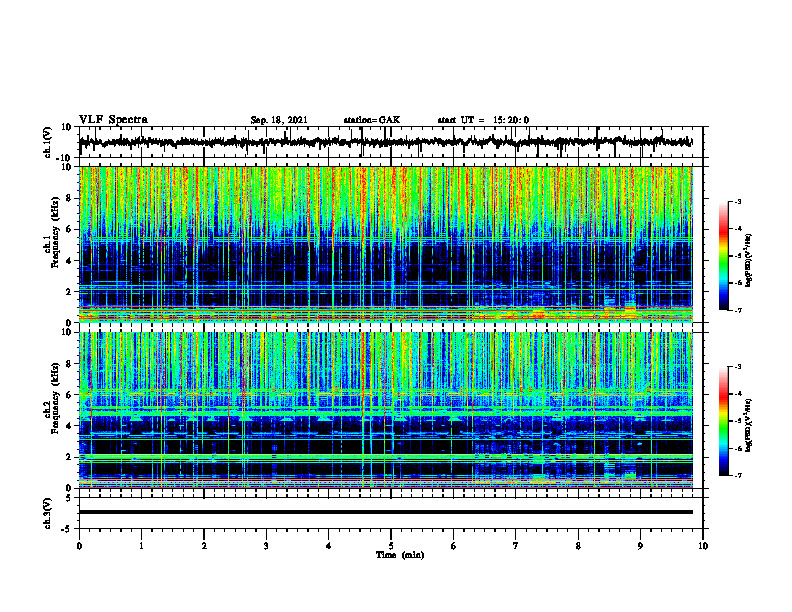The width and height of the screenshot is (792, 612).
Task: Click the "-7" tick of ch.1 colorbar
Action: point(738,310)
